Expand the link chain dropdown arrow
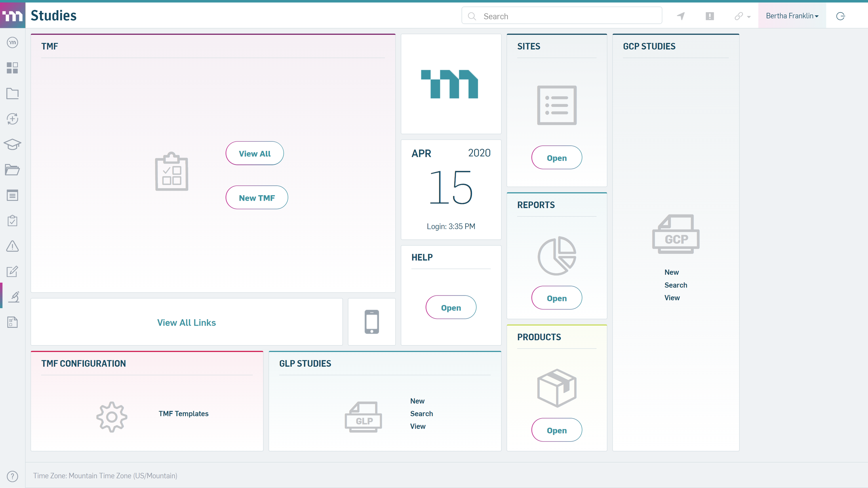This screenshot has height=488, width=868. point(749,17)
